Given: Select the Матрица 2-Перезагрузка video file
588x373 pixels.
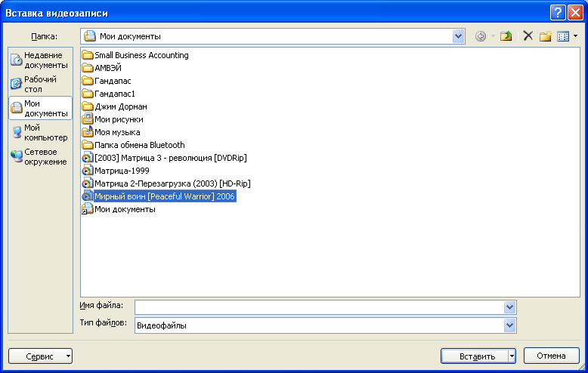Looking at the screenshot, I should (x=166, y=183).
